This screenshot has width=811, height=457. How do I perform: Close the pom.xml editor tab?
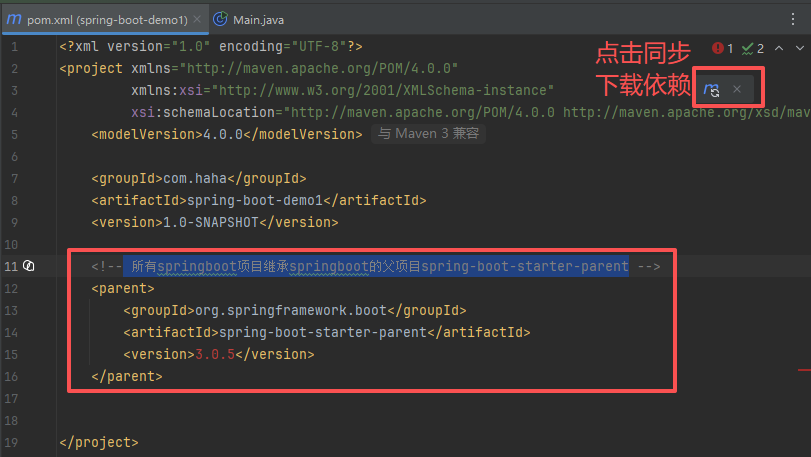(x=197, y=20)
